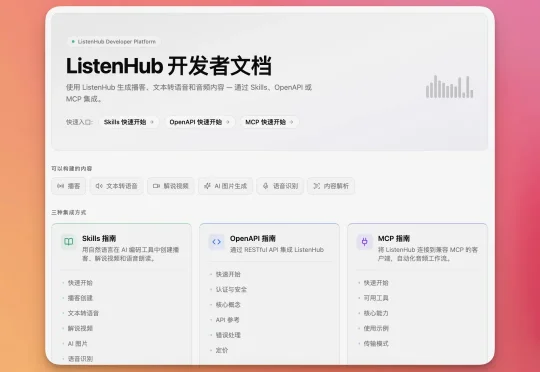540x372 pixels.
Task: Click the 解说视频 video camera chip icon
Action: coord(156,186)
